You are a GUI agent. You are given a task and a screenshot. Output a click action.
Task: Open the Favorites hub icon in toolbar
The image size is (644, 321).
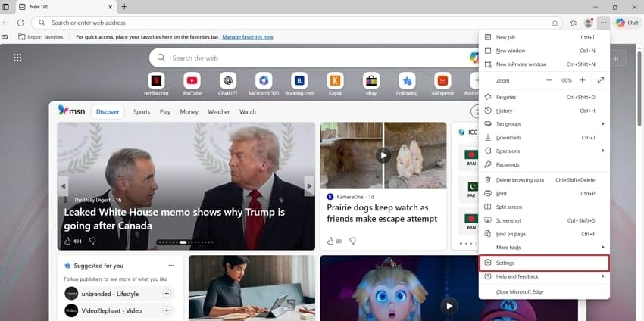[574, 23]
